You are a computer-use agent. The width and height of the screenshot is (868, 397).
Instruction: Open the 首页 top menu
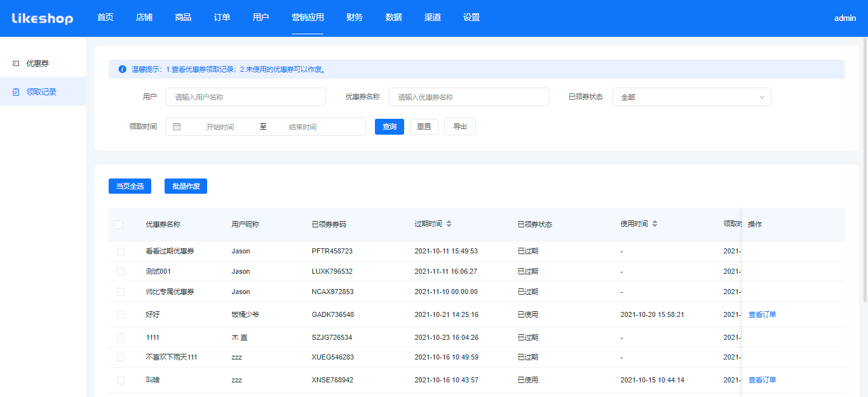105,18
